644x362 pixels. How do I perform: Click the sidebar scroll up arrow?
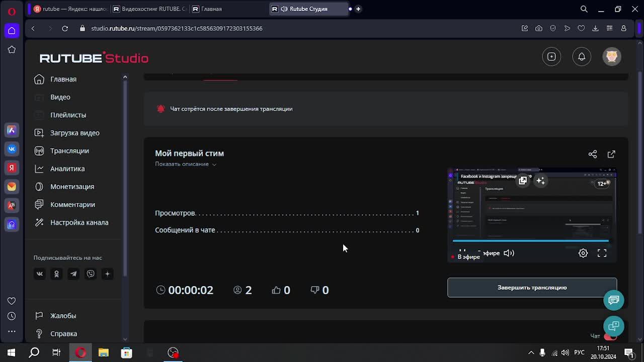[125, 77]
